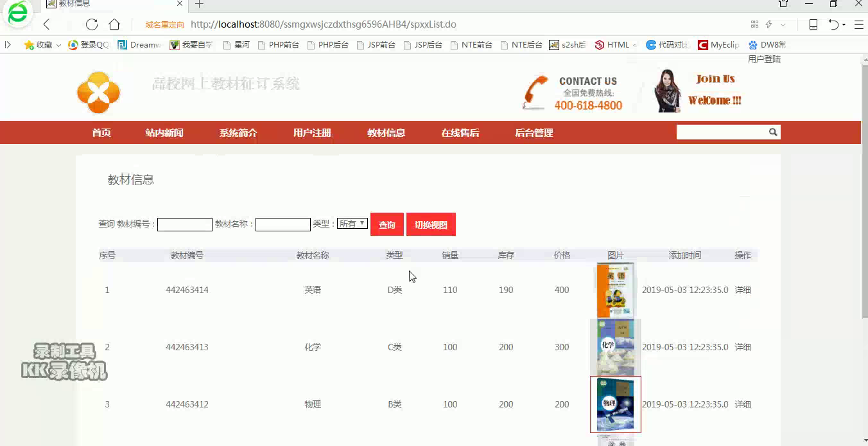868x446 pixels.
Task: Go to browser home icon
Action: click(114, 24)
